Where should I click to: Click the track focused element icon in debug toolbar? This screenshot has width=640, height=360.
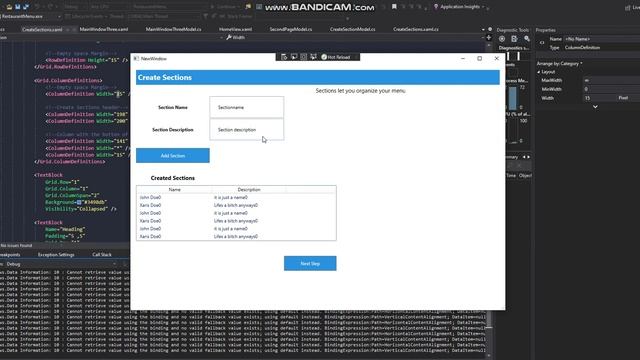pyautogui.click(x=313, y=57)
